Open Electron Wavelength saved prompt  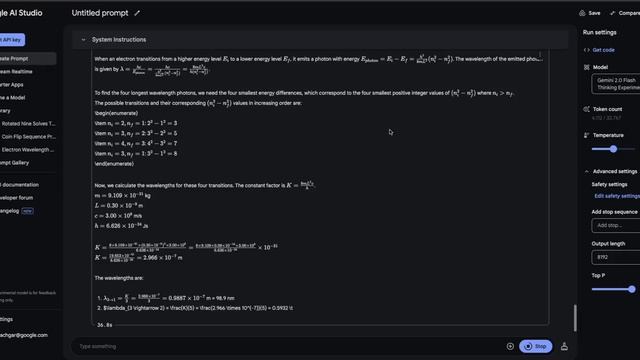click(x=28, y=150)
